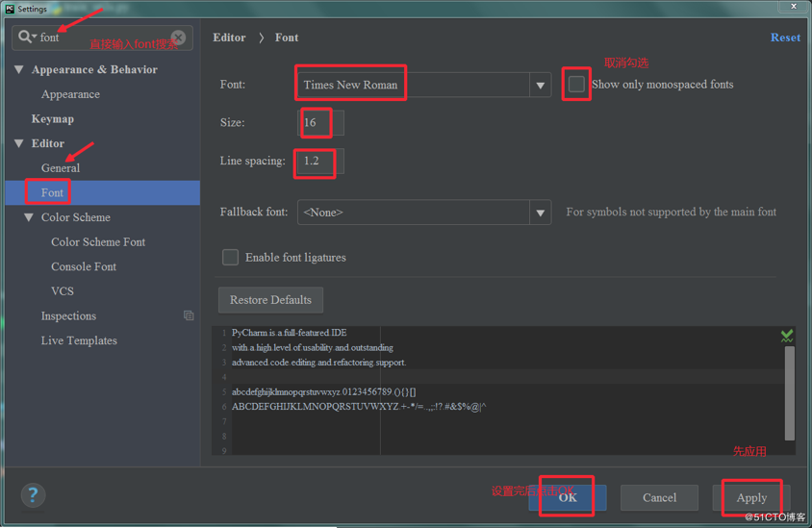Enable font ligatures checkbox
This screenshot has height=528, width=812.
[x=230, y=258]
